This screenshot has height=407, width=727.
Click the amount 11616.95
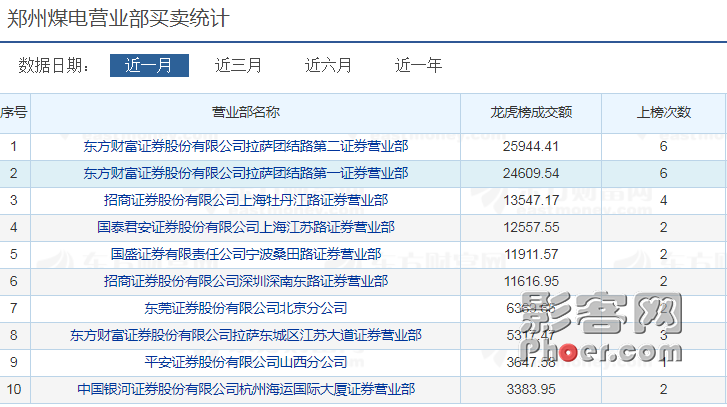point(531,281)
